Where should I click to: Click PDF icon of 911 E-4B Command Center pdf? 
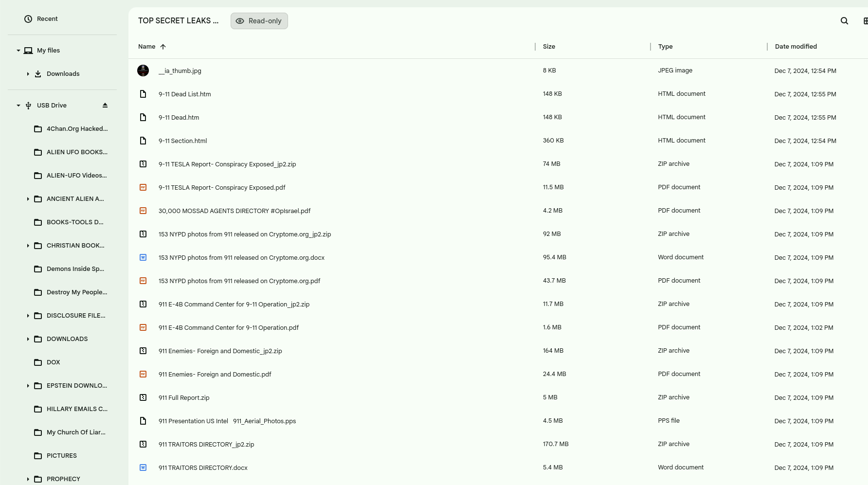pyautogui.click(x=143, y=327)
